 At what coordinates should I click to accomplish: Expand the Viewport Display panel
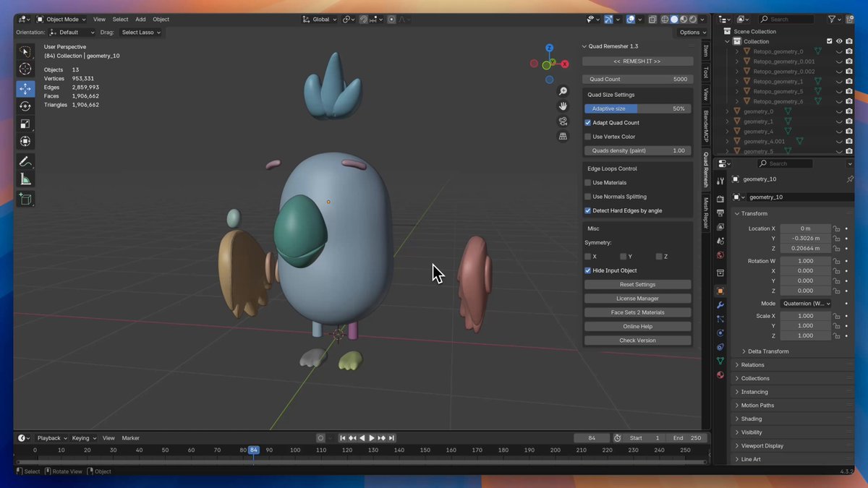click(x=762, y=446)
